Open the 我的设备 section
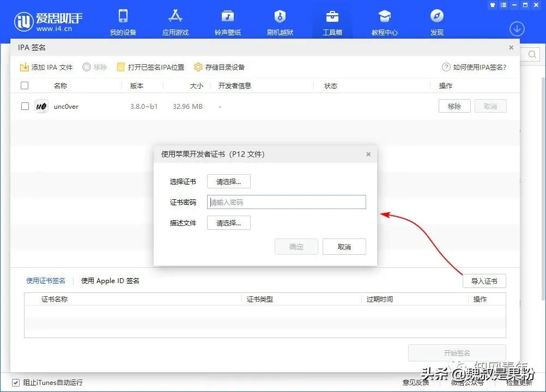 point(123,21)
